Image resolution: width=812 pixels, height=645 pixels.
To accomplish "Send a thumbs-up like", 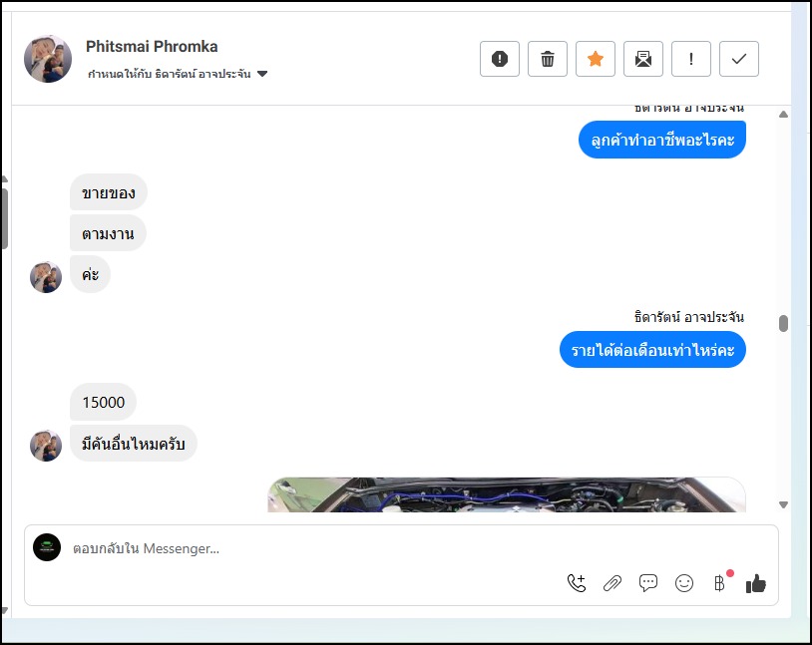I will pyautogui.click(x=755, y=583).
